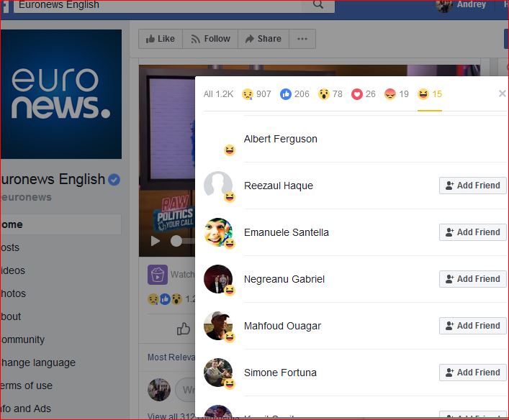This screenshot has width=509, height=420.
Task: Click the search magnifier icon
Action: coord(317,5)
